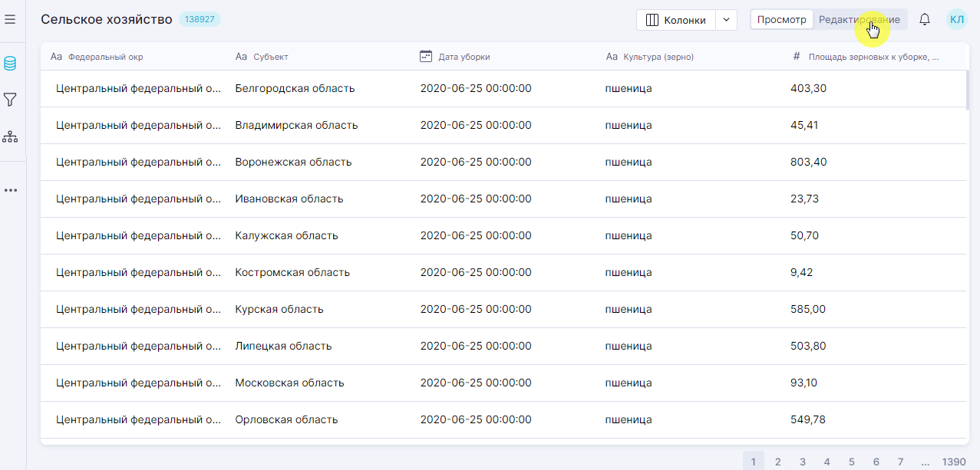Open the hierarchy structure icon
The height and width of the screenshot is (470, 980).
[x=10, y=136]
